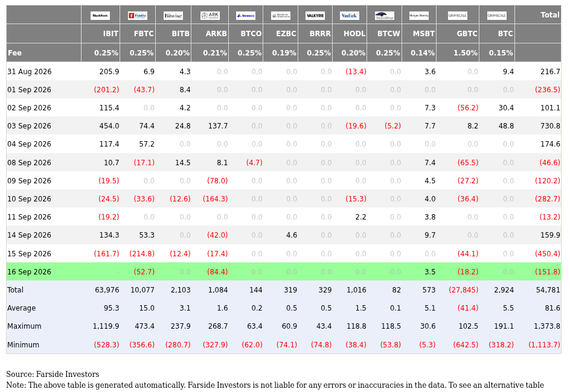The height and width of the screenshot is (392, 570).
Task: Select the IBIT column header
Action: tap(110, 34)
